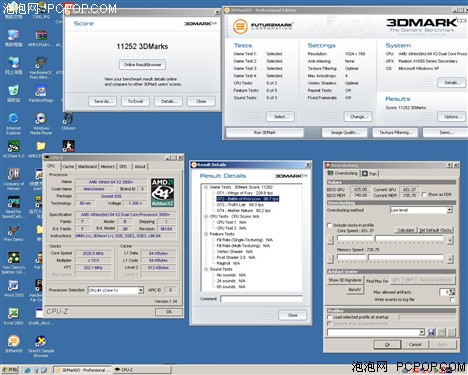The width and height of the screenshot is (468, 375).
Task: Click the Comment field in Result Details
Action: (261, 299)
